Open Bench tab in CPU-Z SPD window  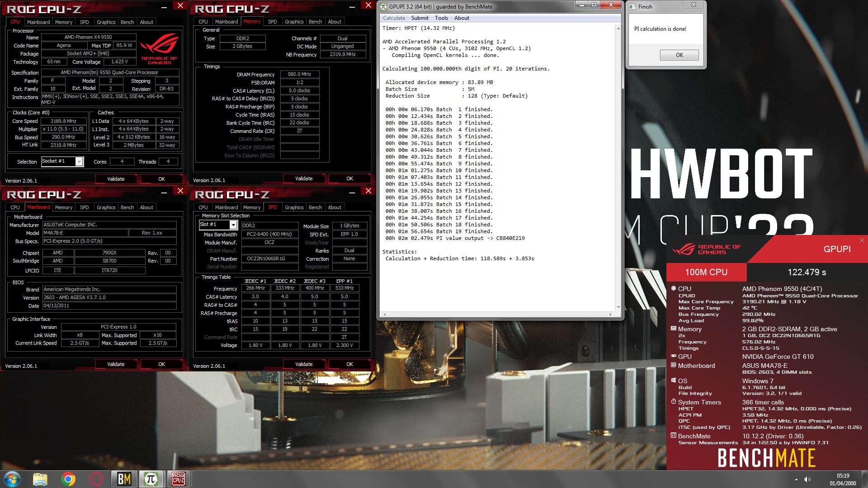coord(315,207)
